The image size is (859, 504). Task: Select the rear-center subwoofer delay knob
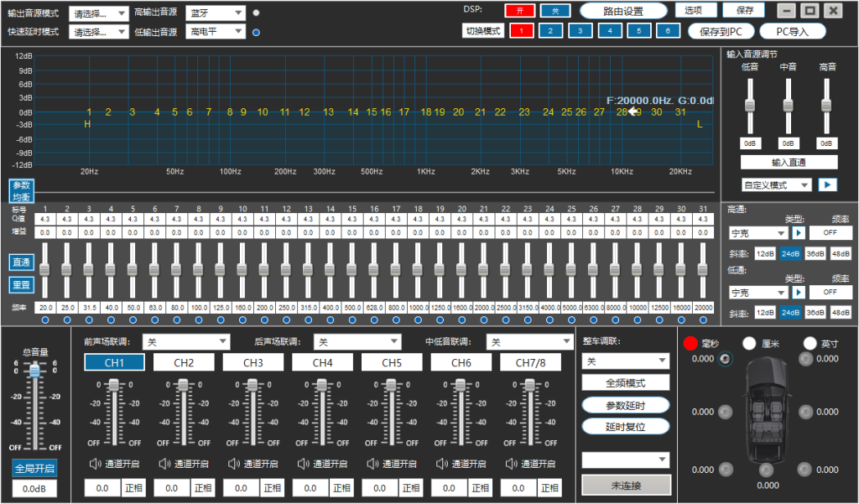[x=766, y=470]
